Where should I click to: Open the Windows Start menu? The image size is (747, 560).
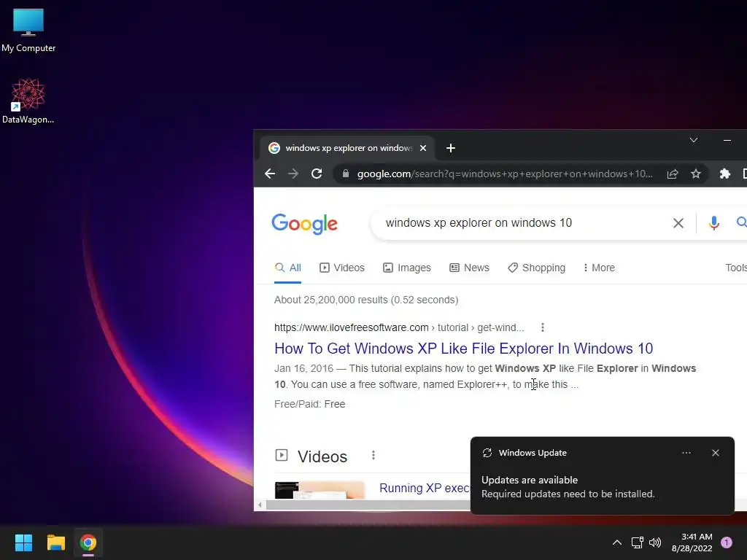click(x=23, y=542)
